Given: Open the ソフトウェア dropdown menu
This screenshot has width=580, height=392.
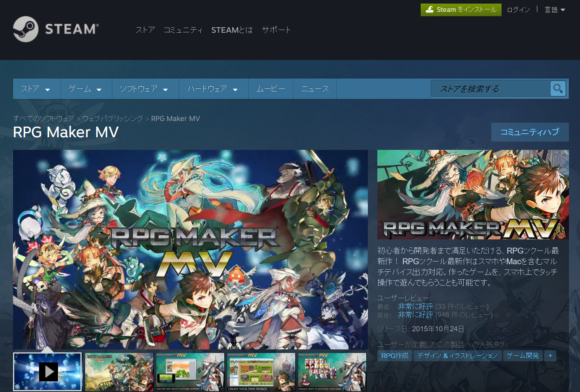Looking at the screenshot, I should coord(145,88).
